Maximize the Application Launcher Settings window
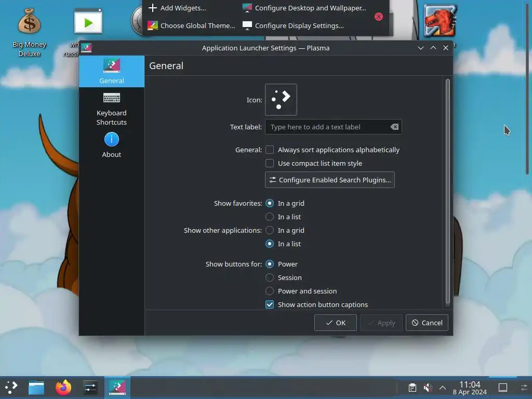 coord(433,48)
